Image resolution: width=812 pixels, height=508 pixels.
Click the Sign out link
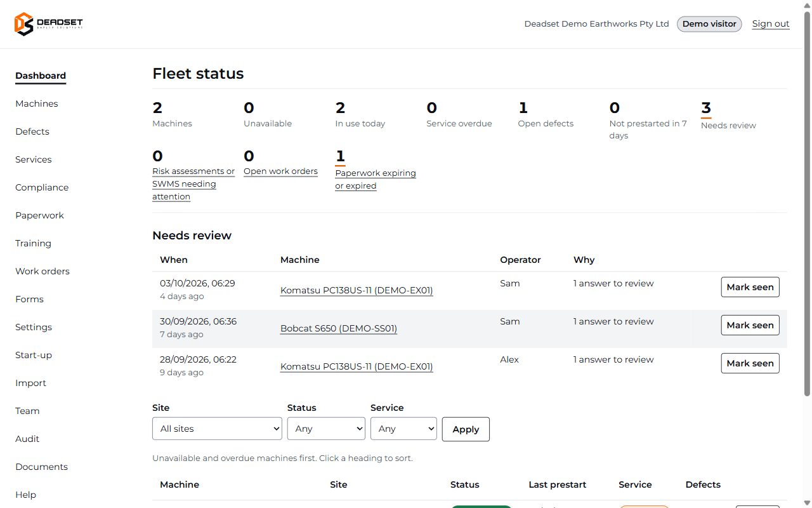point(771,24)
